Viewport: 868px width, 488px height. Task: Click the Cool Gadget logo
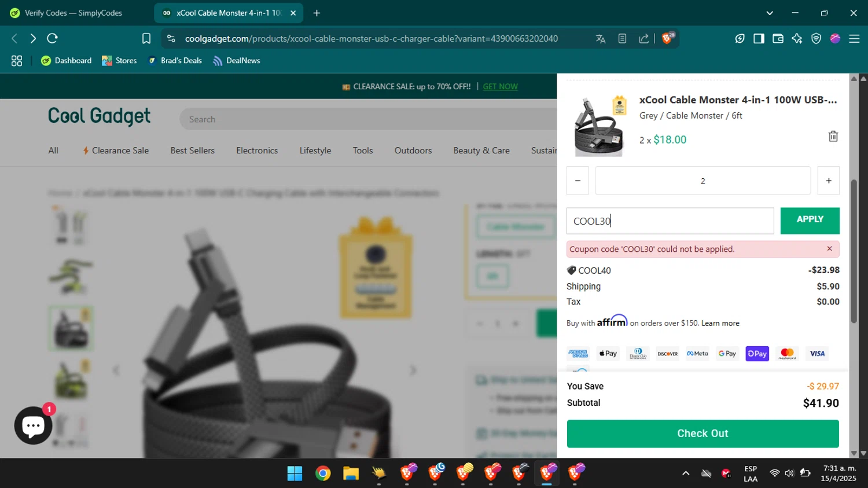99,116
